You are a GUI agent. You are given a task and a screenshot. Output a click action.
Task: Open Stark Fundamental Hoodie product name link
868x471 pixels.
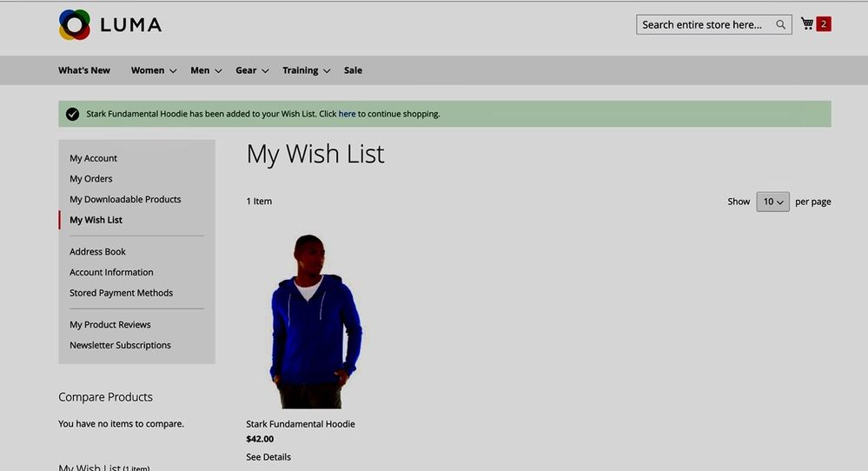(301, 424)
